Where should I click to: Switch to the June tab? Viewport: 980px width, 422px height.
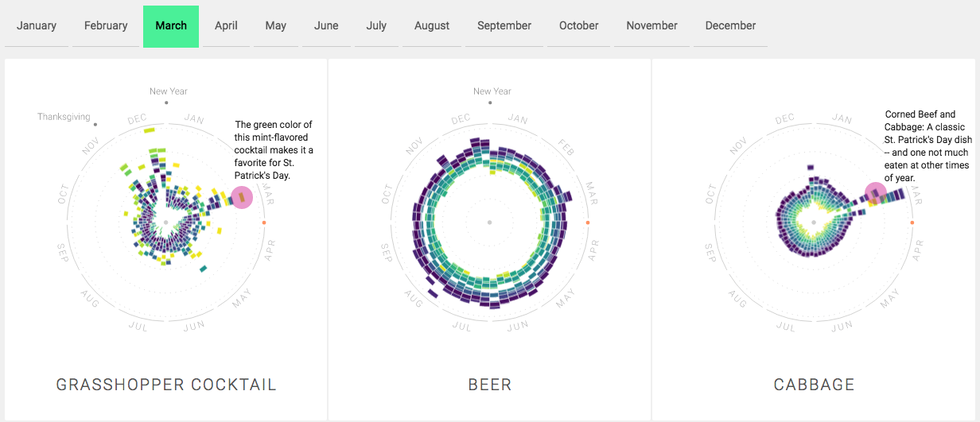tap(326, 25)
